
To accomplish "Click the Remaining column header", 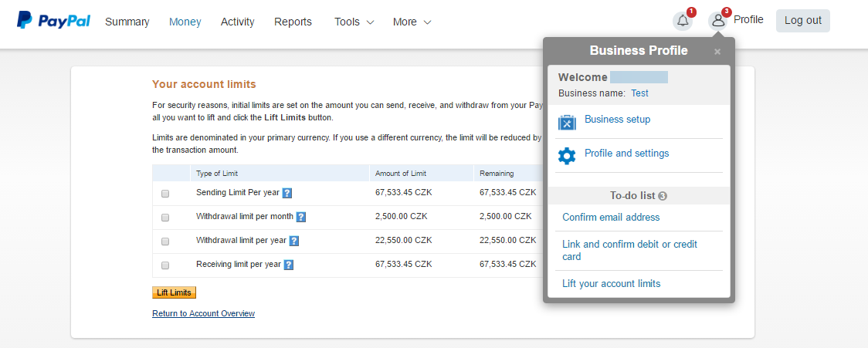I will tap(497, 173).
